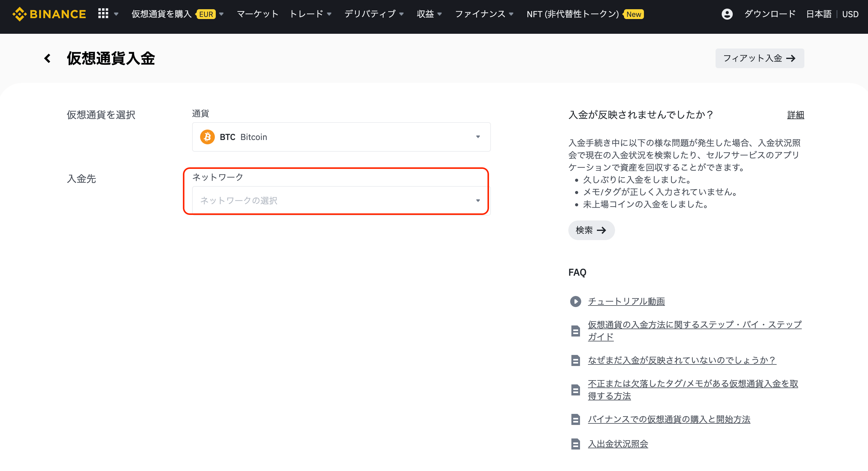Click the EUR badge in navigation
The width and height of the screenshot is (868, 471).
(206, 14)
